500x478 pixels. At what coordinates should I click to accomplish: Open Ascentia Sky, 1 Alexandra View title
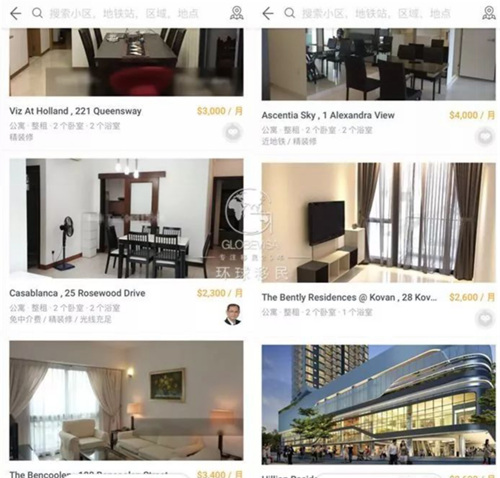tap(328, 115)
